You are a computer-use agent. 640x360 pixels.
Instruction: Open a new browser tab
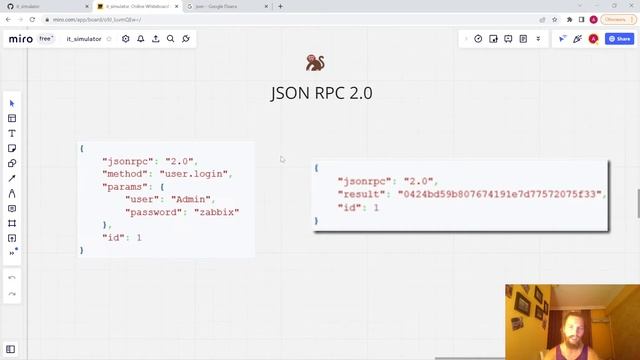tap(280, 7)
